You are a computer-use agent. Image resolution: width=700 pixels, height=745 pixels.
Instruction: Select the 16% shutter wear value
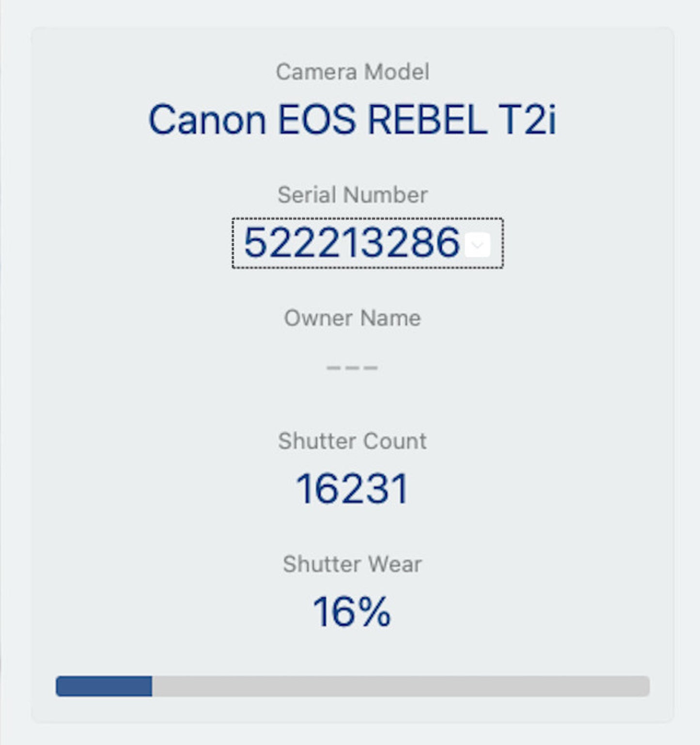click(x=351, y=612)
